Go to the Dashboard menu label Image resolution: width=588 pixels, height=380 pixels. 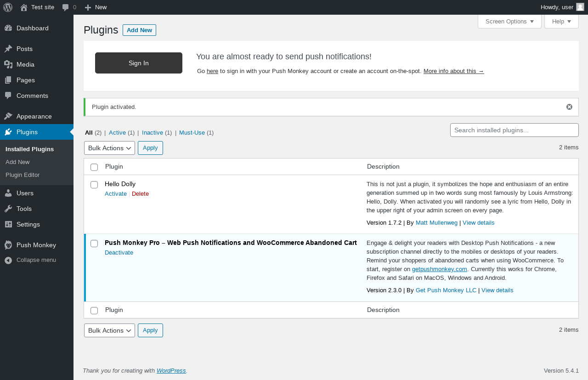[33, 28]
